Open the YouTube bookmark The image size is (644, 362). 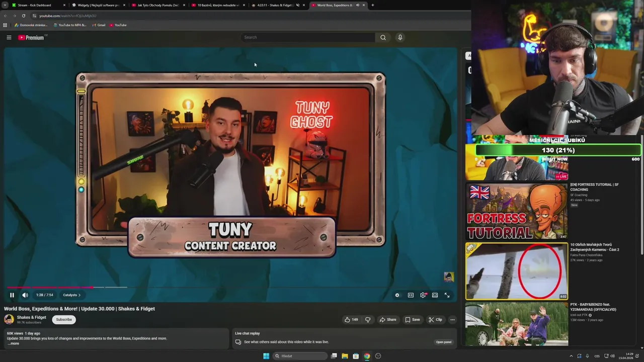coord(118,25)
